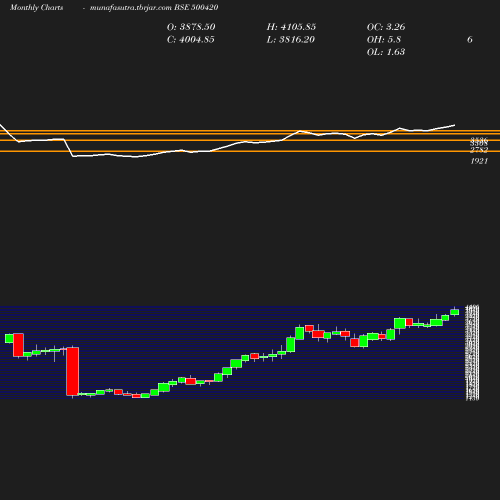Click the 'Monthly Charts' title text

coord(36,7)
